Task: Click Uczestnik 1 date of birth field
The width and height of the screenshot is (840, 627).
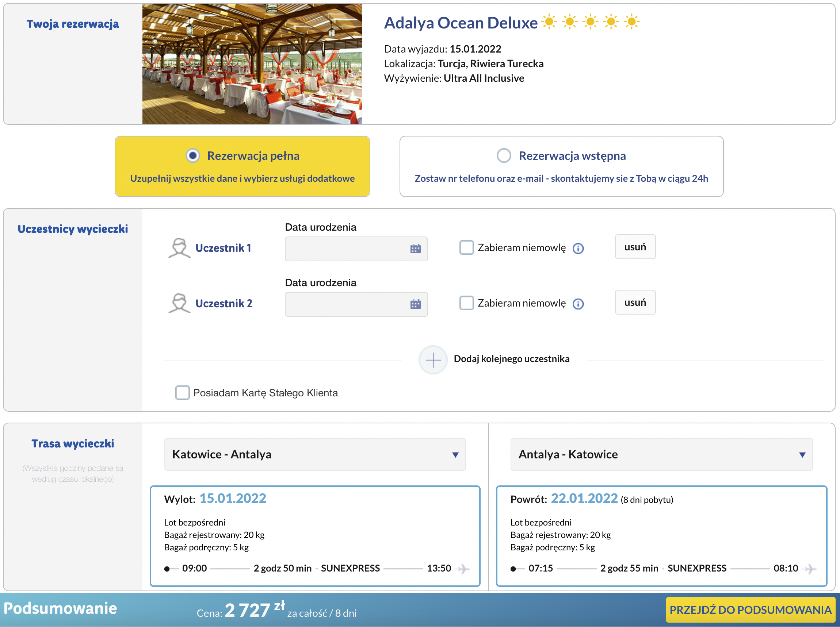Action: 356,249
